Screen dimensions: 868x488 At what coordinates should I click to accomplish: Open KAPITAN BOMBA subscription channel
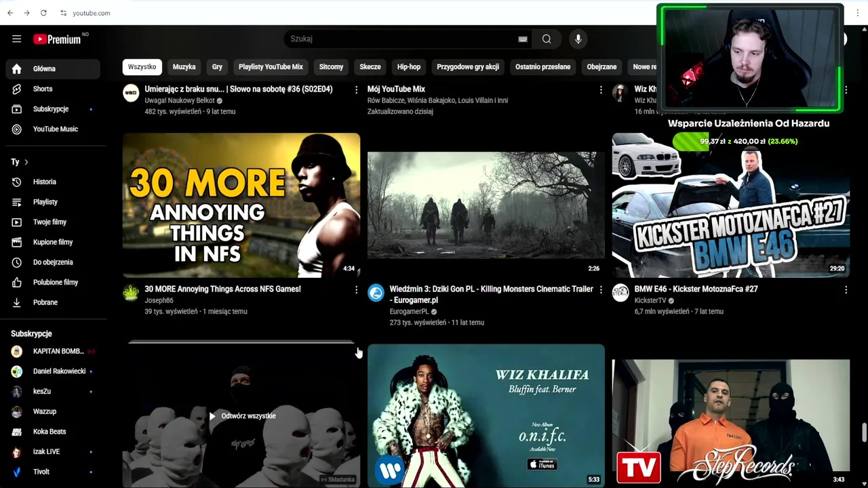(x=53, y=351)
